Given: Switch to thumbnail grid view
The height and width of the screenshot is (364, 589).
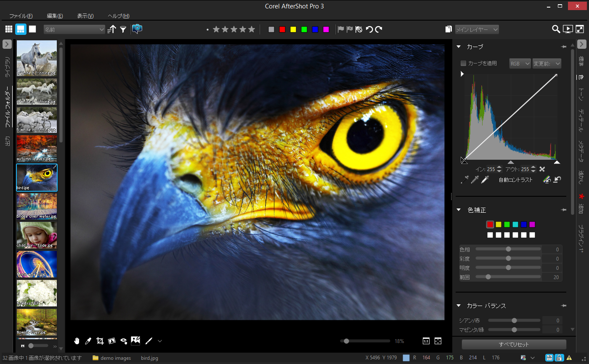Looking at the screenshot, I should click(9, 29).
